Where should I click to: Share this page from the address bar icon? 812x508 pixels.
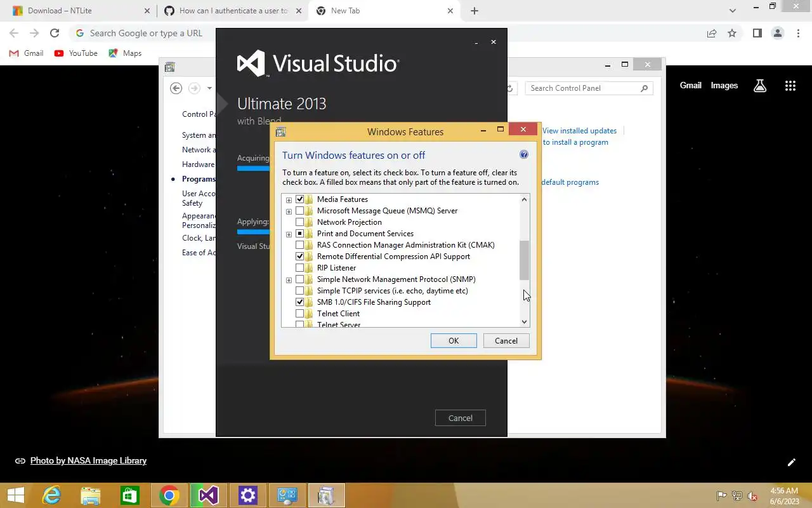pos(712,33)
